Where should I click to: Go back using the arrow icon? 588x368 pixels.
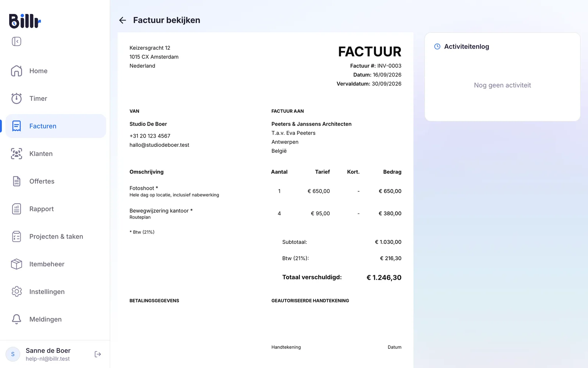[123, 20]
